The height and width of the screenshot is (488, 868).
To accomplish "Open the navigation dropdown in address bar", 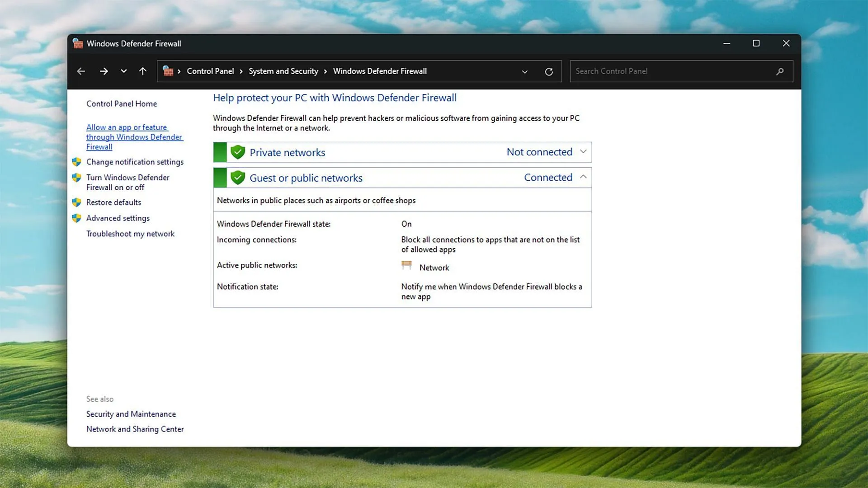I will [x=524, y=71].
